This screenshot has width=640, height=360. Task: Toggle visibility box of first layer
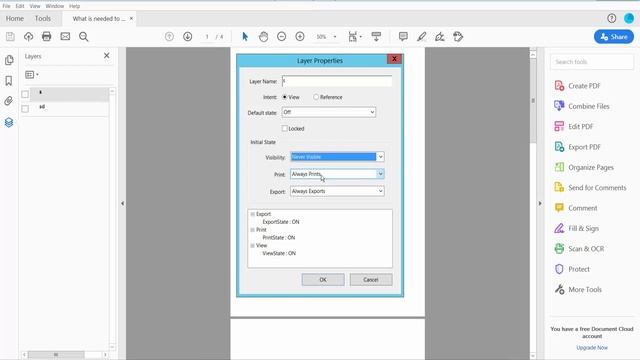pos(25,94)
